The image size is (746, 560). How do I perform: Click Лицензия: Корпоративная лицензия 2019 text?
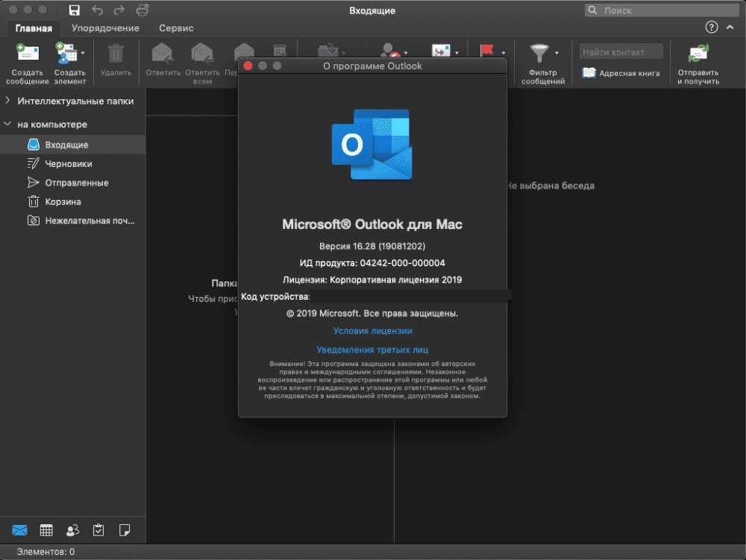pyautogui.click(x=372, y=280)
